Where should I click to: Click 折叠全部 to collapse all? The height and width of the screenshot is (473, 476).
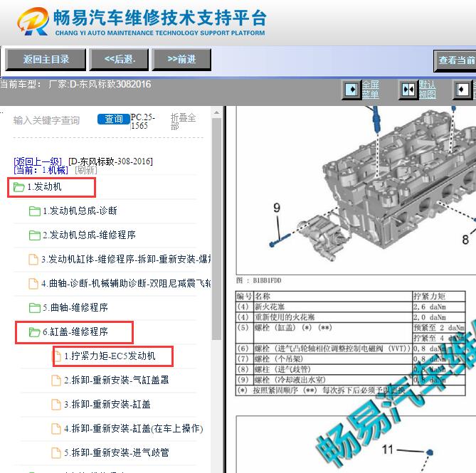click(183, 122)
